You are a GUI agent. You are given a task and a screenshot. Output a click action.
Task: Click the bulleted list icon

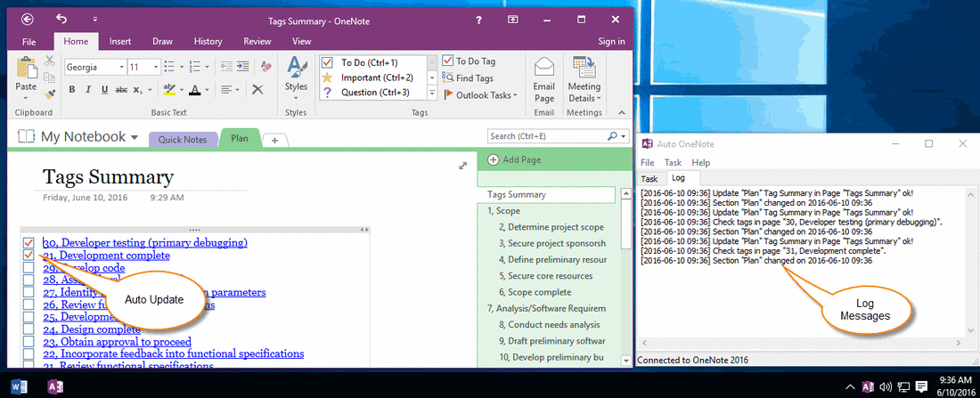point(169,66)
